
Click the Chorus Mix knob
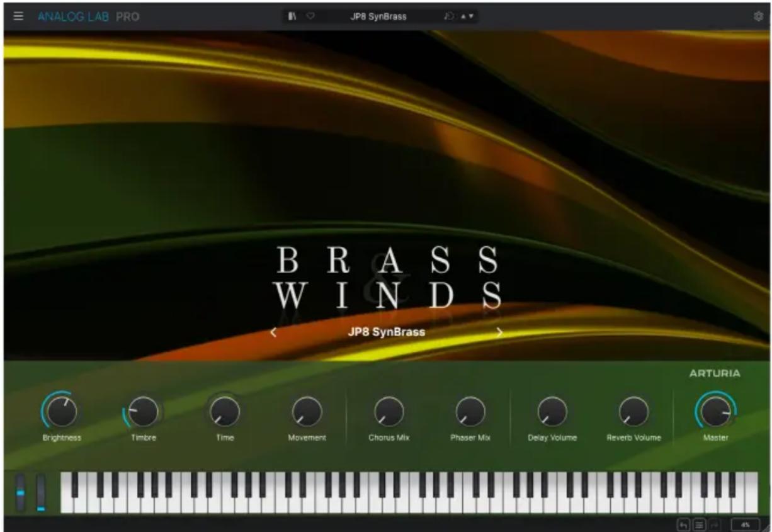click(x=389, y=412)
